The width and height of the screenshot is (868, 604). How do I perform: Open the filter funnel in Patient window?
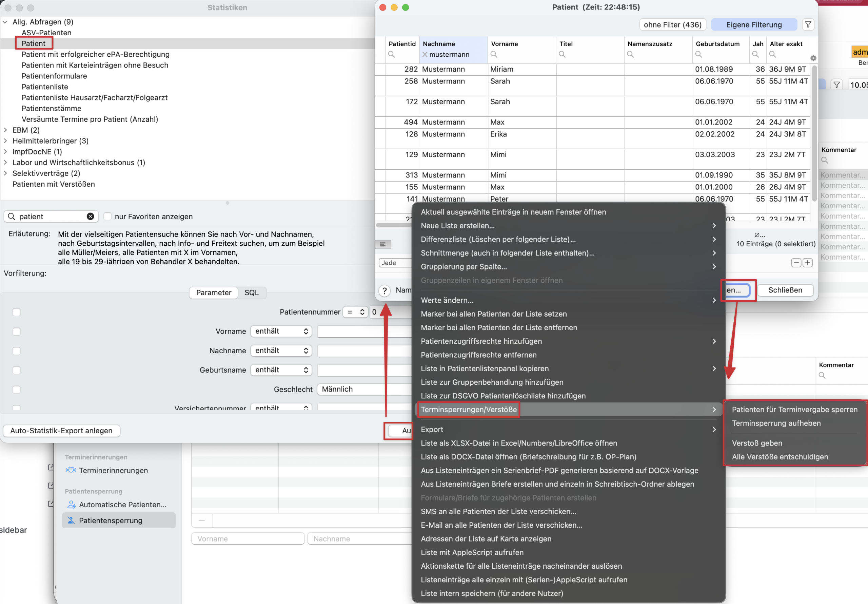(x=808, y=24)
